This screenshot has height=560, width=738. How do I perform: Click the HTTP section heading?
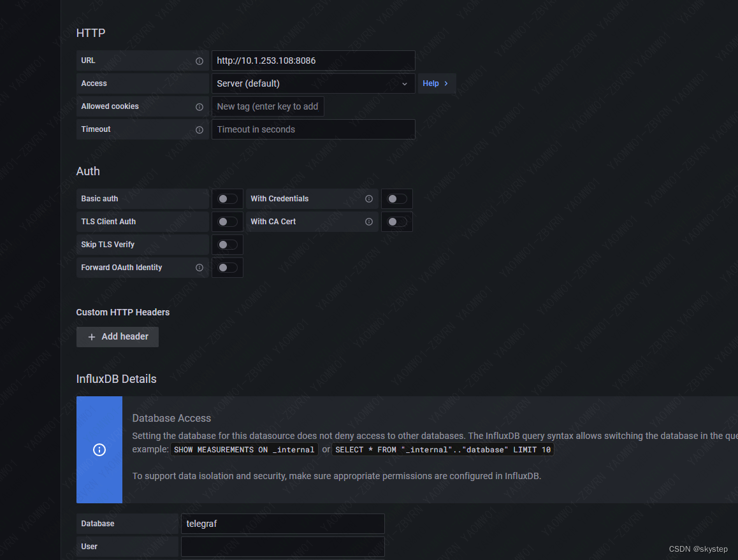pos(91,33)
